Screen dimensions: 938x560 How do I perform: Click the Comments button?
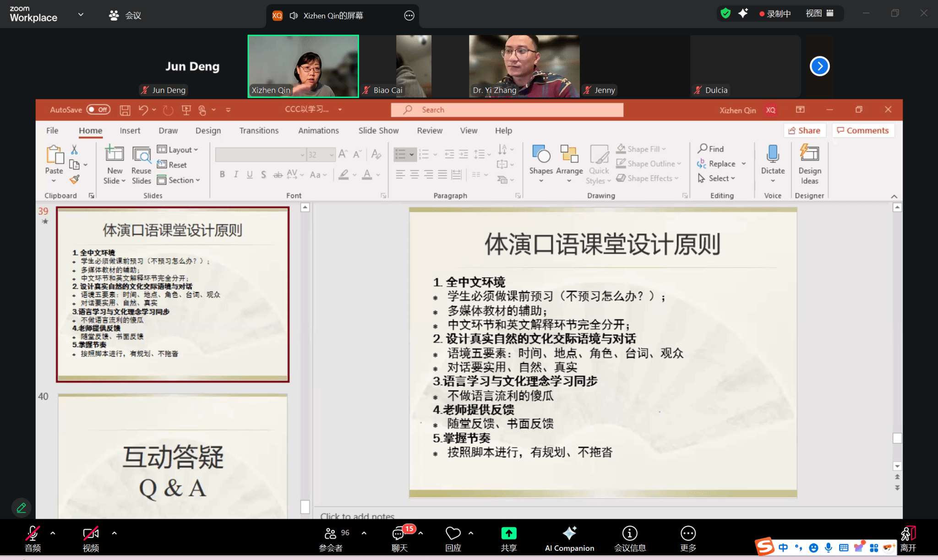point(863,130)
